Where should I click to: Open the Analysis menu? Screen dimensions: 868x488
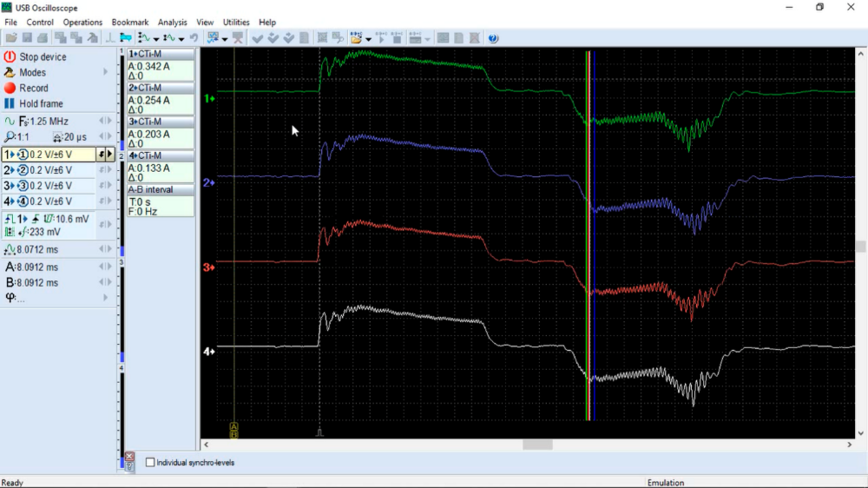pyautogui.click(x=172, y=22)
